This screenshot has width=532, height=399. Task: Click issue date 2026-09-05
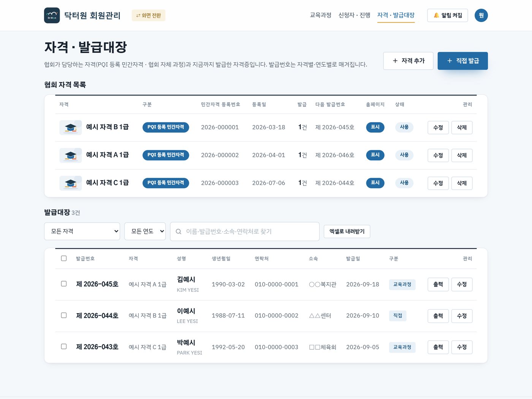tap(363, 347)
